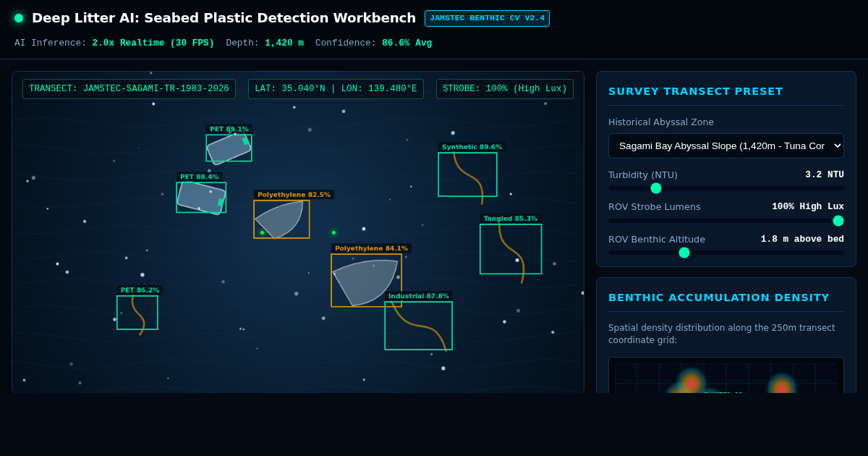Select the Tangled 85.3% detection box
This screenshot has width=868, height=456.
point(511,249)
